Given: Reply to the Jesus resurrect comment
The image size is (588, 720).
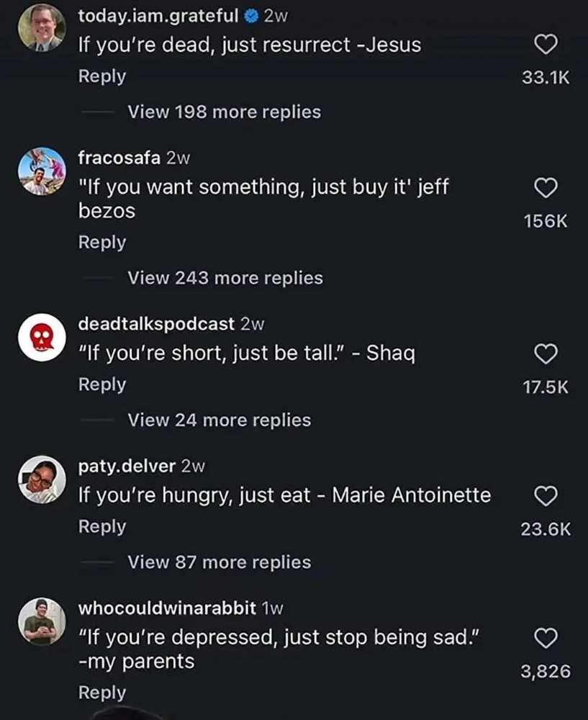Looking at the screenshot, I should pos(101,76).
